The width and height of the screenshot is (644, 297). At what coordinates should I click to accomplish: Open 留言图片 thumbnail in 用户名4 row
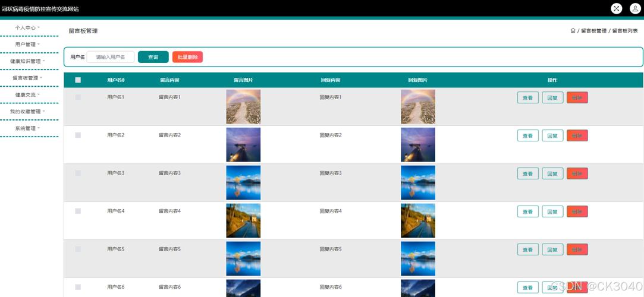(243, 221)
